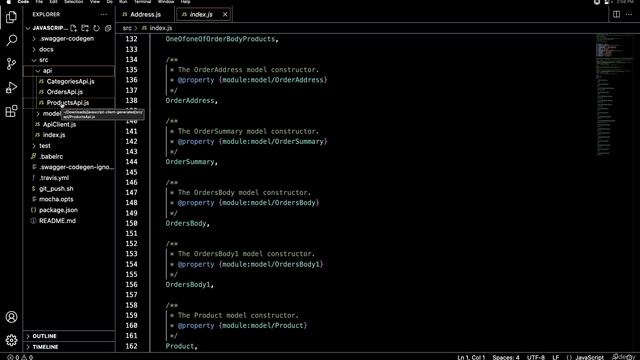Split the editor right

point(616,14)
